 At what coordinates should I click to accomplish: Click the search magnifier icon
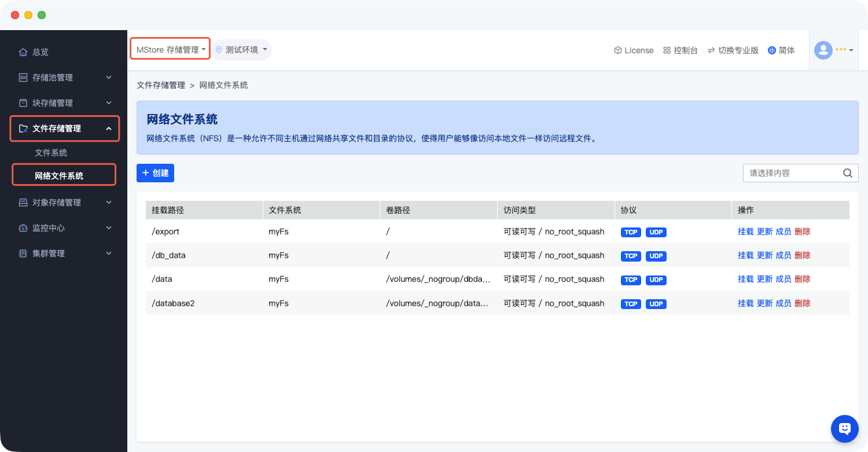click(847, 173)
